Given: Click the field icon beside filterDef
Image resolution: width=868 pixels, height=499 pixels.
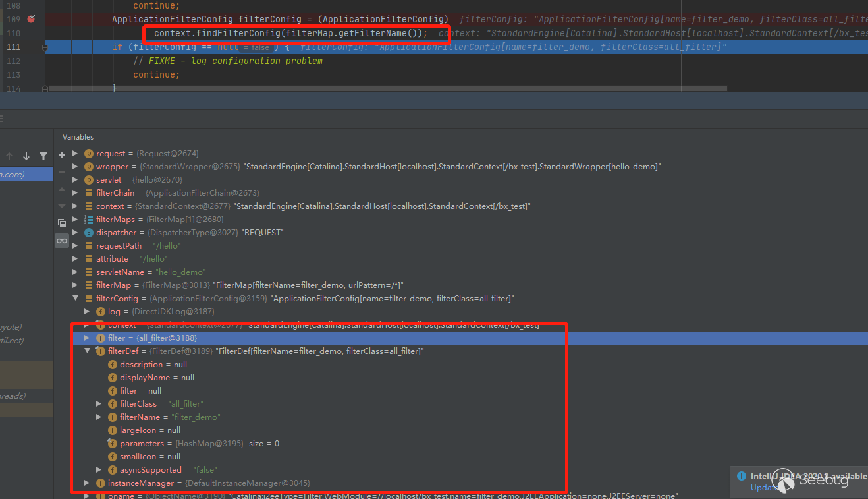Looking at the screenshot, I should 101,351.
